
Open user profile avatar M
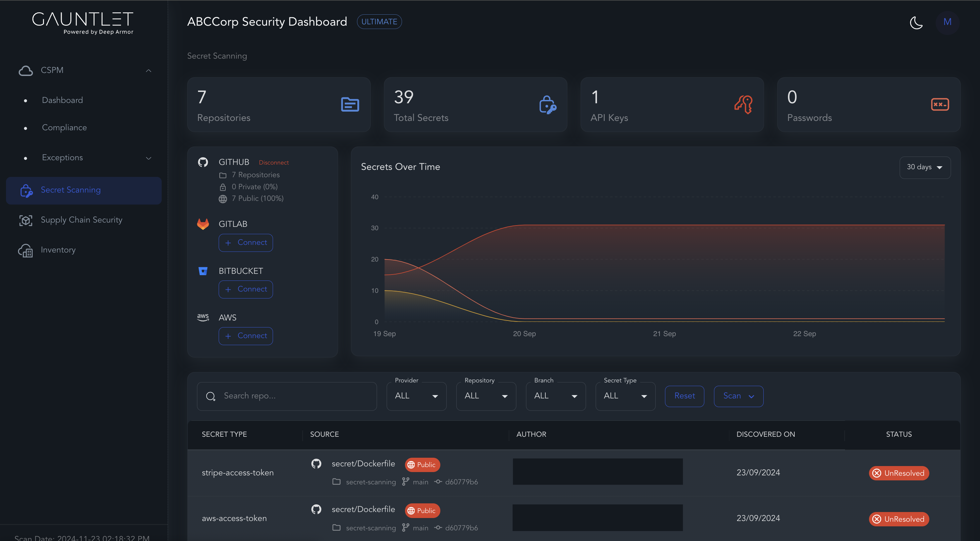[947, 22]
